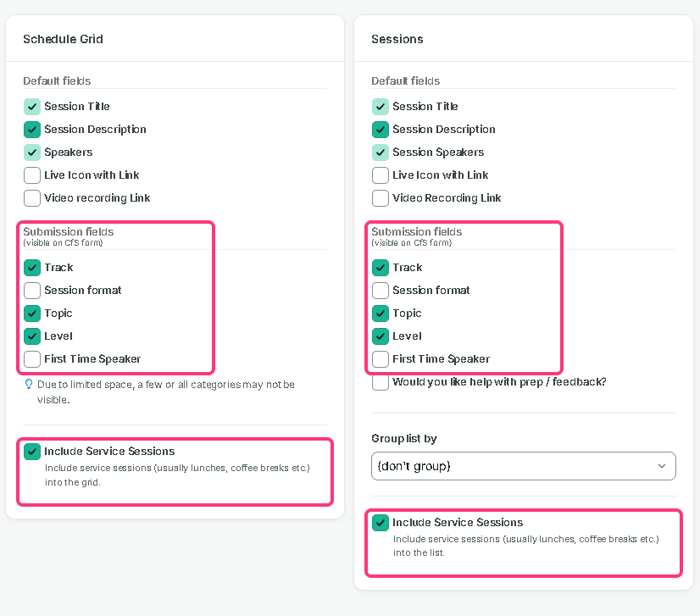Screen dimensions: 700x616
Task: Uncheck Include Service Sessions in Sessions panel
Action: click(381, 523)
